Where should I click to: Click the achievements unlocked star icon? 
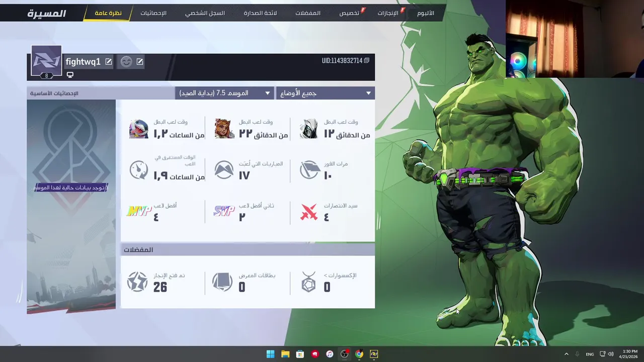click(137, 282)
